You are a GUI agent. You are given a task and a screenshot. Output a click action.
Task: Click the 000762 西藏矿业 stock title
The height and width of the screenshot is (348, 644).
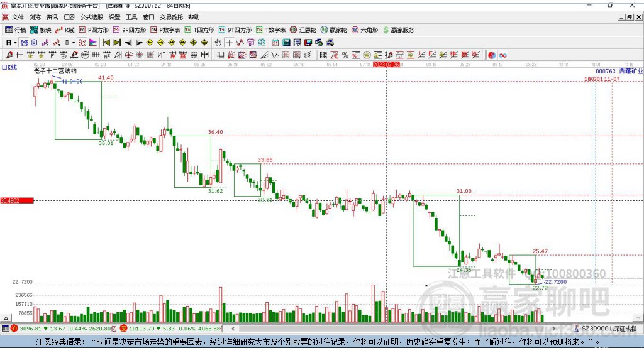[619, 72]
